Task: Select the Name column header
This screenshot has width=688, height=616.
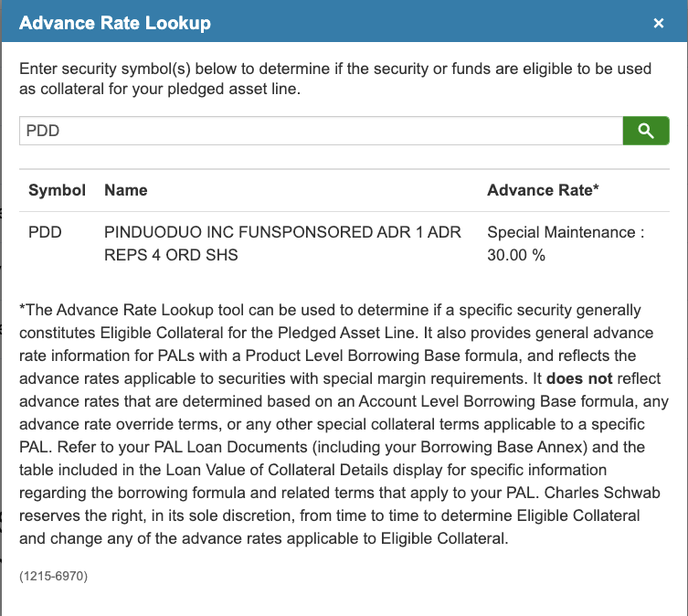Action: pyautogui.click(x=126, y=190)
